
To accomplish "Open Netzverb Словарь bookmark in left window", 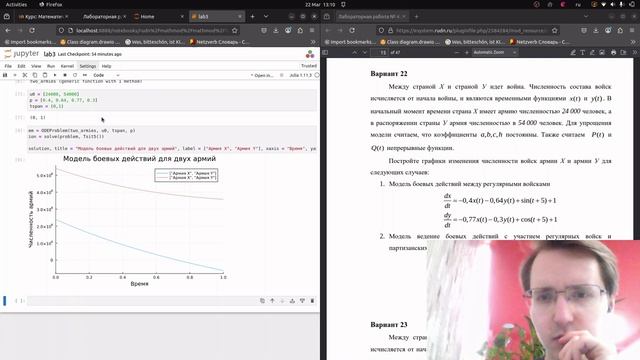I will click(x=219, y=42).
